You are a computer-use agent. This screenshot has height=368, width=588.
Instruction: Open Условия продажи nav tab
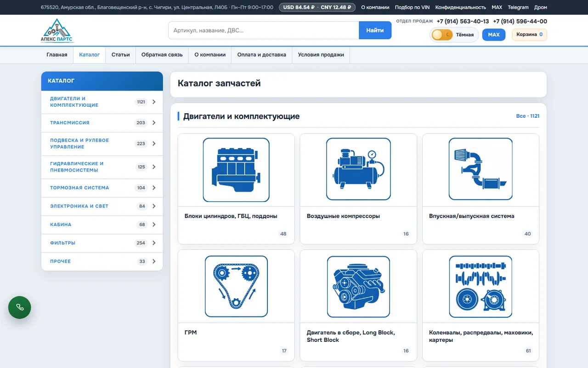click(321, 55)
